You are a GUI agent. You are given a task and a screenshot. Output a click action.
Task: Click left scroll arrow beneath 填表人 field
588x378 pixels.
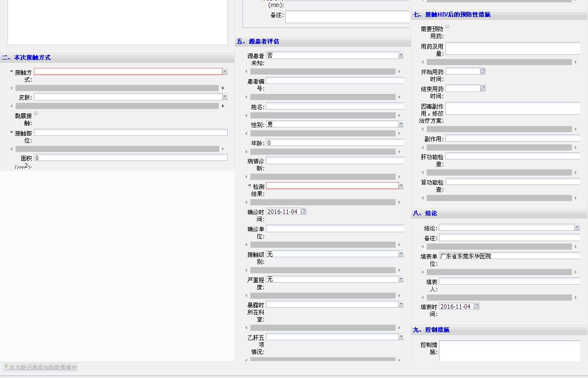point(423,298)
